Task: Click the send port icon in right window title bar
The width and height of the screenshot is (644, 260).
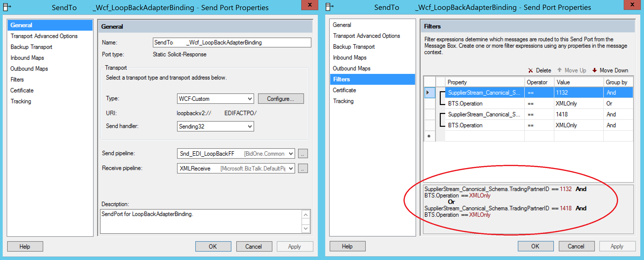Action: click(329, 7)
